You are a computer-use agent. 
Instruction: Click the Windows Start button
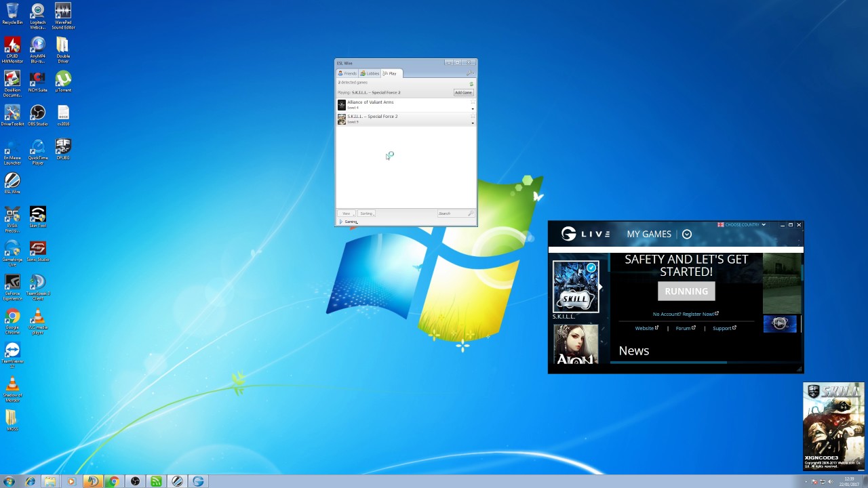(x=9, y=481)
